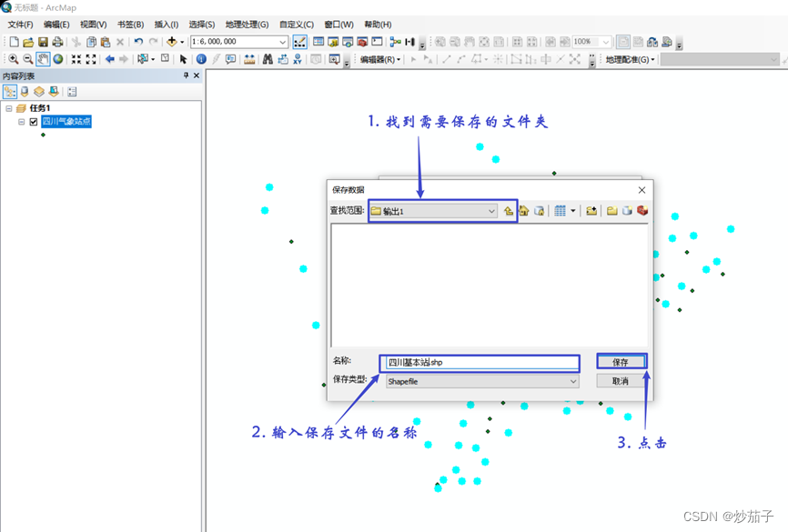Open the Find Route tool
Viewport: 788px width, 532px height.
click(x=282, y=59)
